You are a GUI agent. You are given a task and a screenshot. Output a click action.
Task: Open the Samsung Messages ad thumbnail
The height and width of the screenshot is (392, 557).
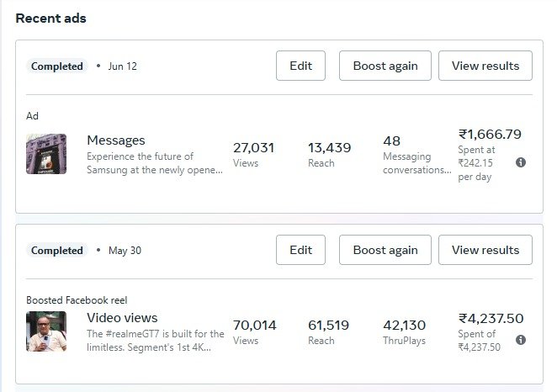[x=46, y=154]
